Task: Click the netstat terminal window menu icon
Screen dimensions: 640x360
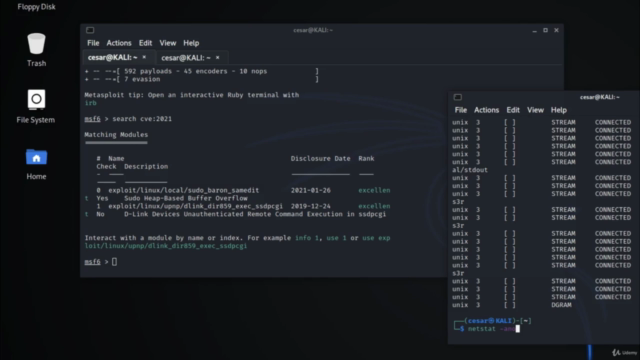Action: (x=458, y=97)
